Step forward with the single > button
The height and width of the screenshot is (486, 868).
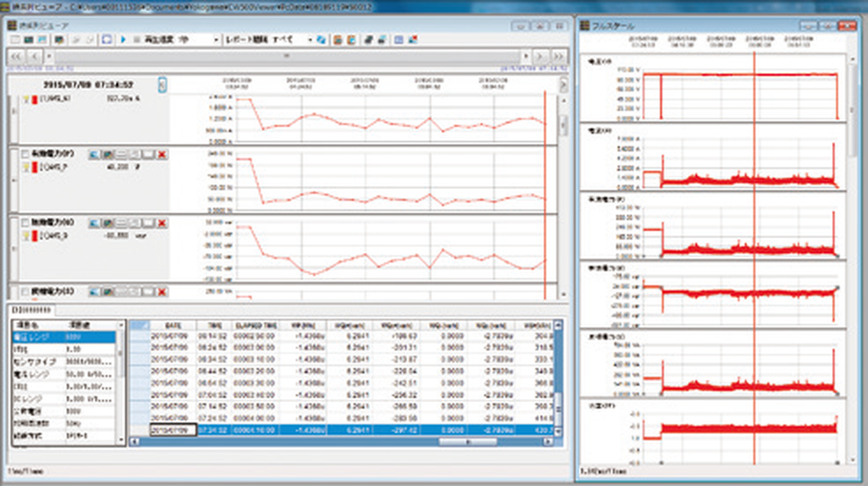point(541,56)
